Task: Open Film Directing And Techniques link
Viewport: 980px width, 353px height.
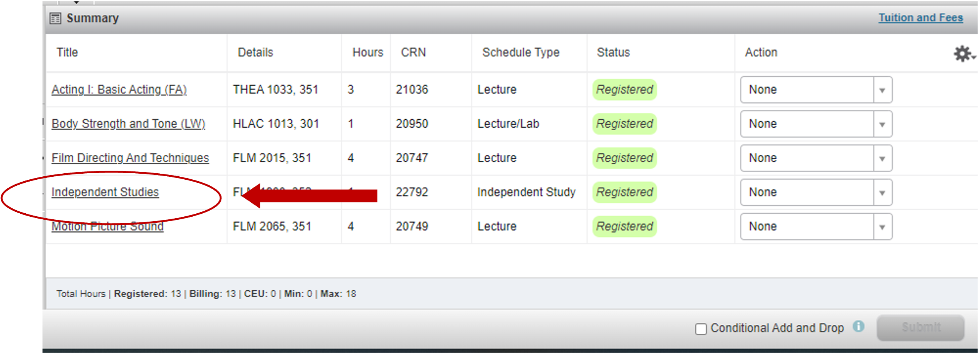Action: [130, 158]
